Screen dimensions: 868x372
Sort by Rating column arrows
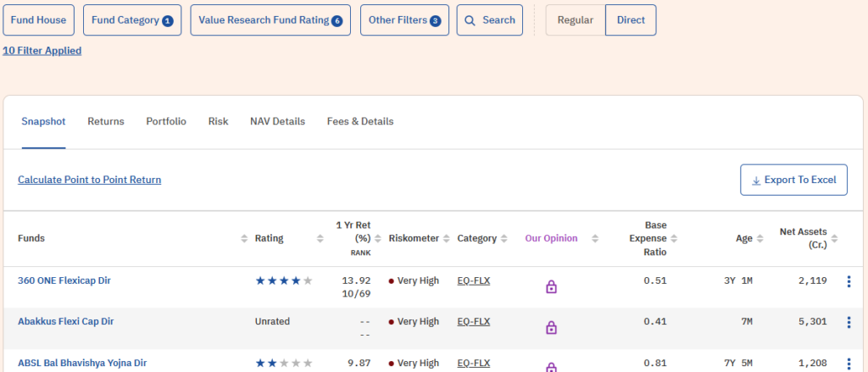(x=320, y=239)
